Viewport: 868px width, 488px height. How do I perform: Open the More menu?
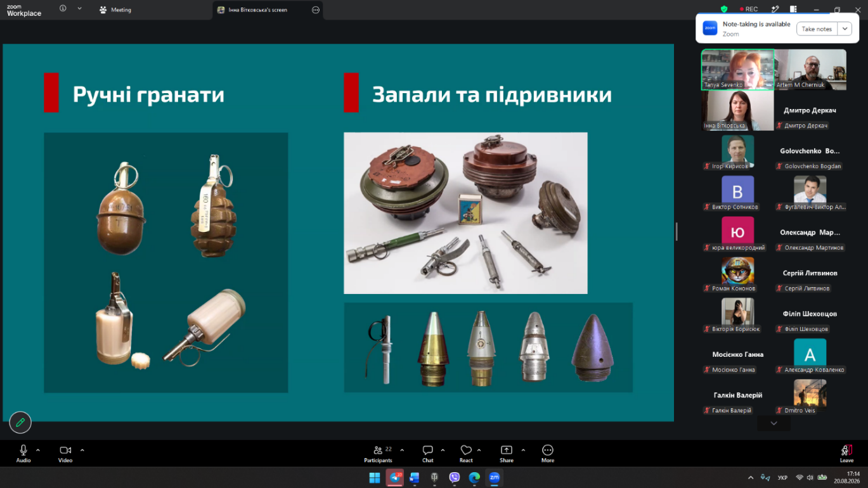tap(548, 453)
